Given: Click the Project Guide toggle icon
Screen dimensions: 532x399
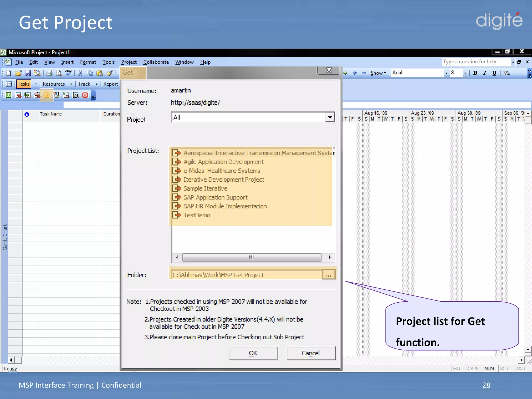Looking at the screenshot, I should (9, 84).
